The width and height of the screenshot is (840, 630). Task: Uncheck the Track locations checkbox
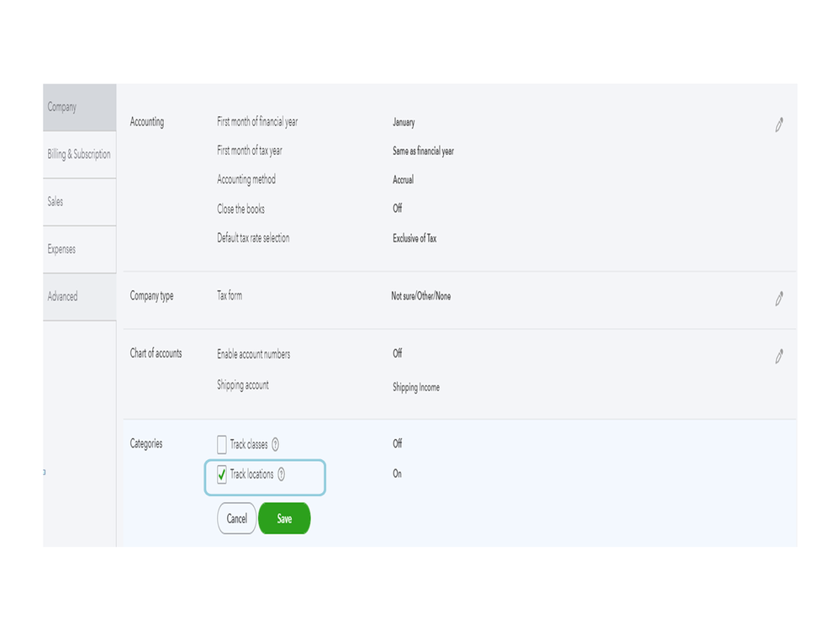(222, 475)
